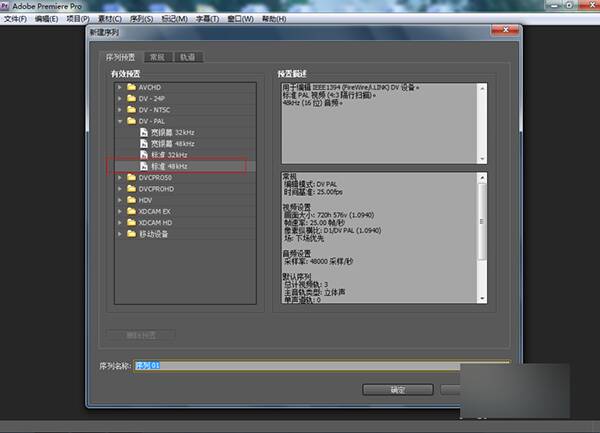
Task: Expand the DV - NTSC folder
Action: [120, 110]
